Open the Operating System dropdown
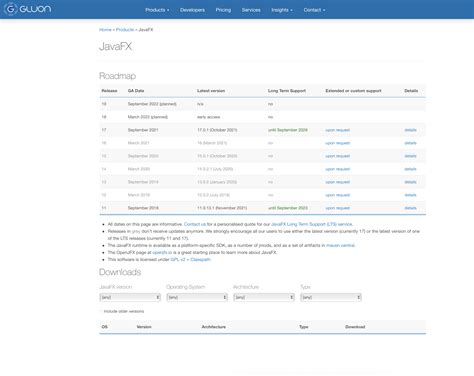Screen dimensions: 474x376 tap(197, 297)
